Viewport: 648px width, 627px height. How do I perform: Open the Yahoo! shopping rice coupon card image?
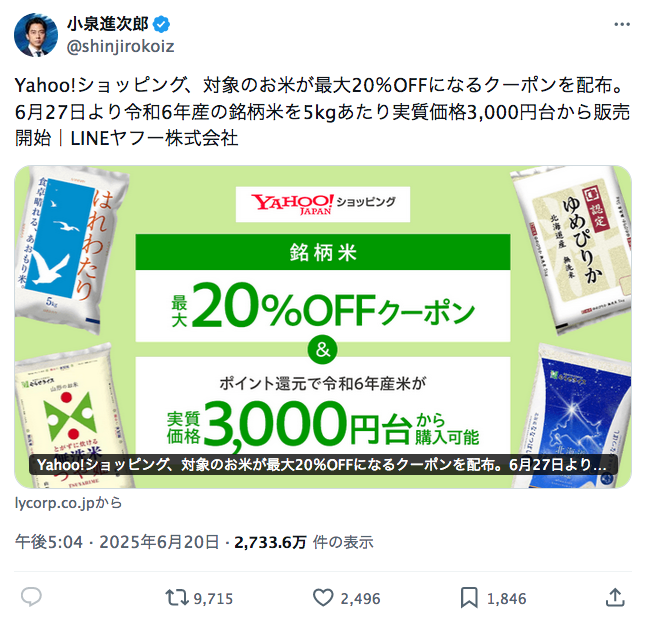tap(323, 327)
